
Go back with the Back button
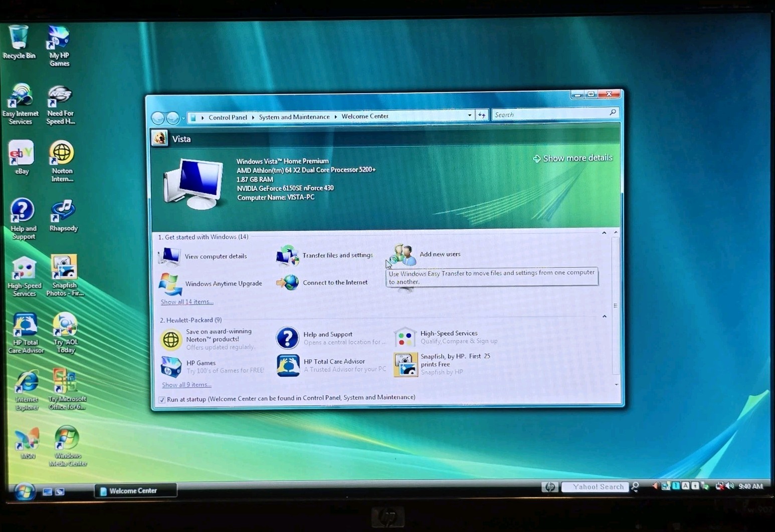click(x=158, y=118)
